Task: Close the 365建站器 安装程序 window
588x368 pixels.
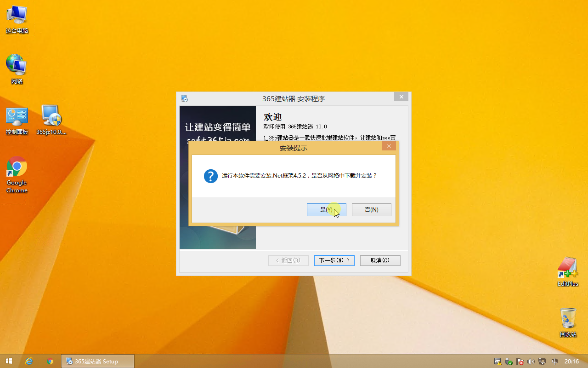Action: coord(401,97)
